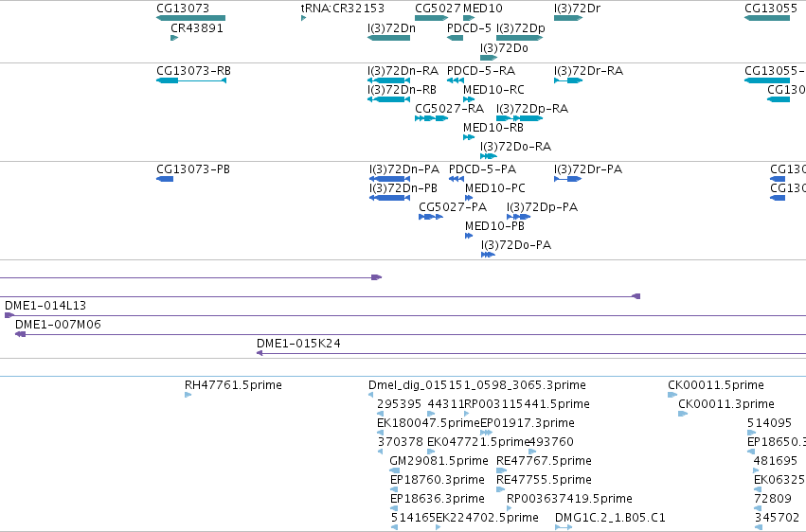Screen dimensions: 806x532
Task: Click the EP18636.3prime feature
Action: coord(394,508)
